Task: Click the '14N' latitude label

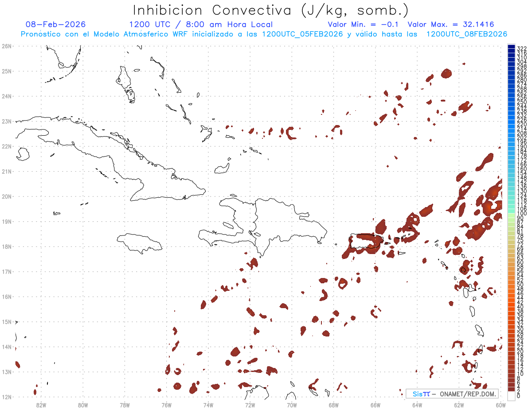Action: (x=7, y=347)
